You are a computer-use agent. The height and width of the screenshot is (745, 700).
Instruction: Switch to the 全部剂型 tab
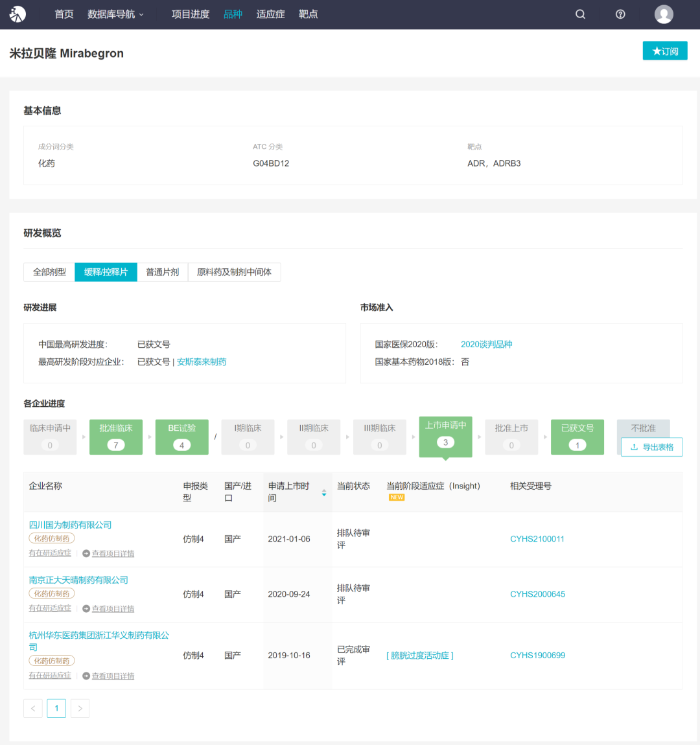click(49, 272)
